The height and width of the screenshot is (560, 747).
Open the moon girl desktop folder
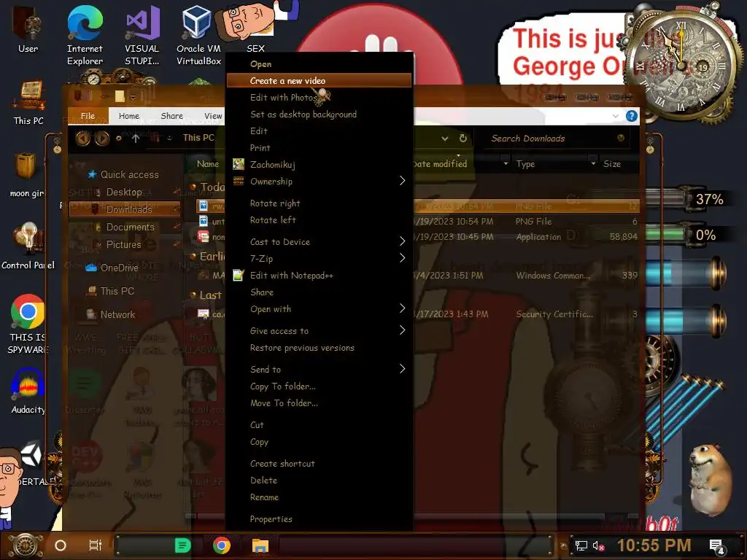pyautogui.click(x=26, y=175)
